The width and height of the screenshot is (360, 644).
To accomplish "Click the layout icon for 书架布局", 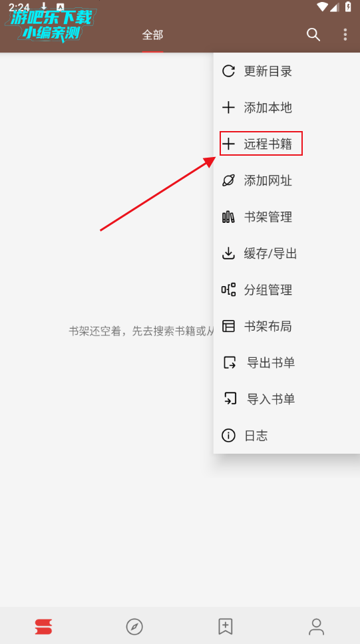I will click(x=228, y=326).
